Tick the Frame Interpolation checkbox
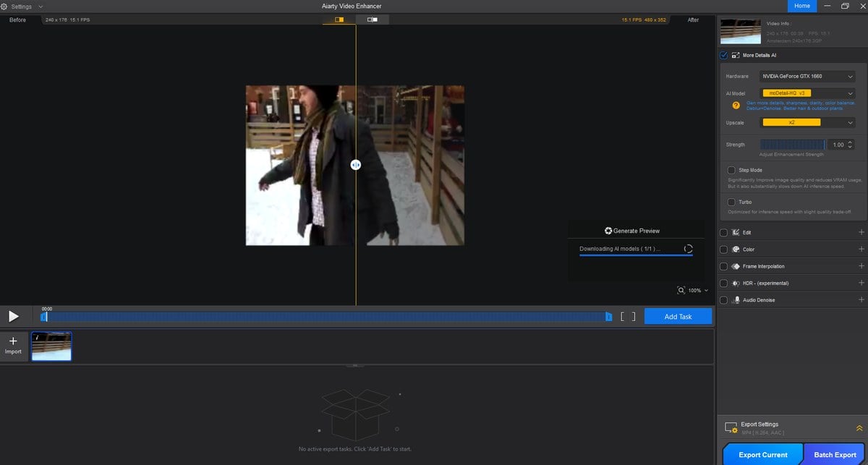The height and width of the screenshot is (465, 868). (x=724, y=266)
